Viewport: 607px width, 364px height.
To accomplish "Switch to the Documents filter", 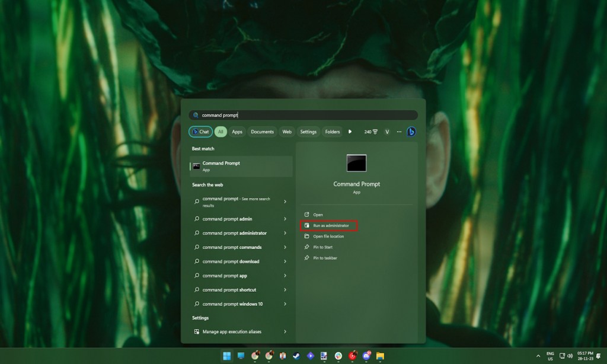I will (x=262, y=132).
